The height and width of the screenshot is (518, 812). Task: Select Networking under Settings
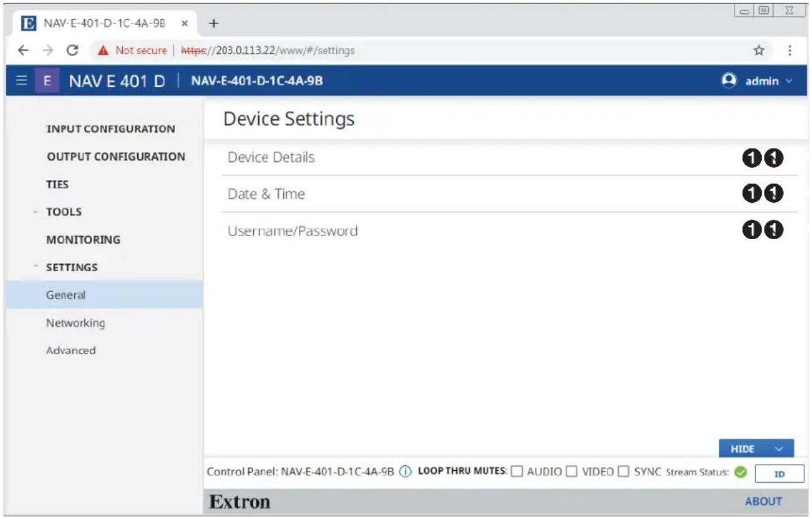click(76, 323)
